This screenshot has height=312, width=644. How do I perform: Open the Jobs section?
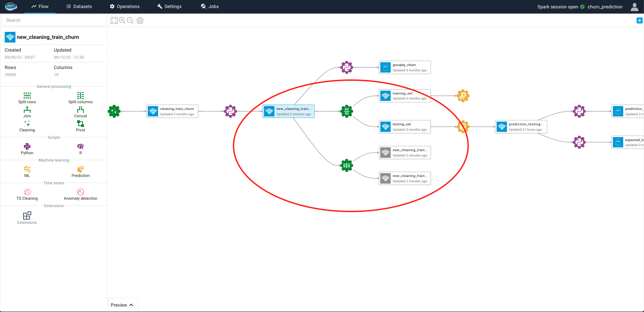(209, 6)
